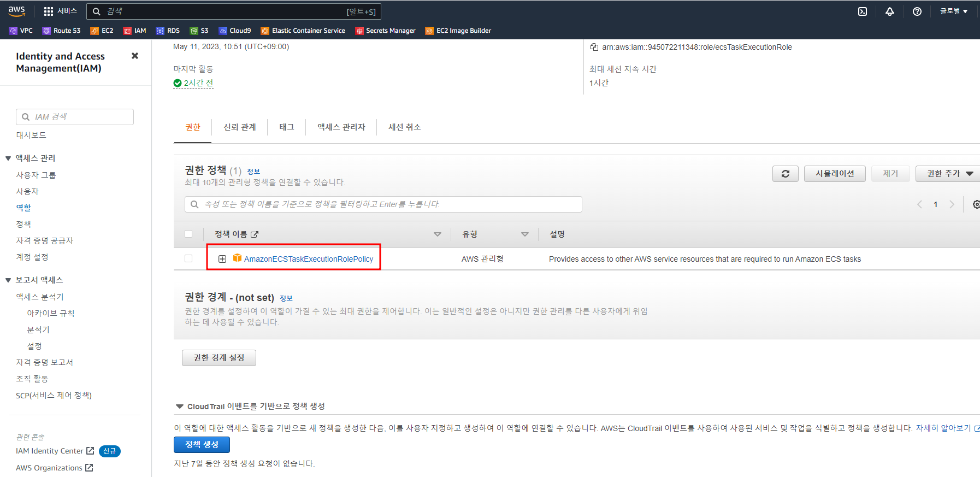Screen dimensions: 980x477
Task: Open Elastic Container Service shortcut
Action: 303,31
